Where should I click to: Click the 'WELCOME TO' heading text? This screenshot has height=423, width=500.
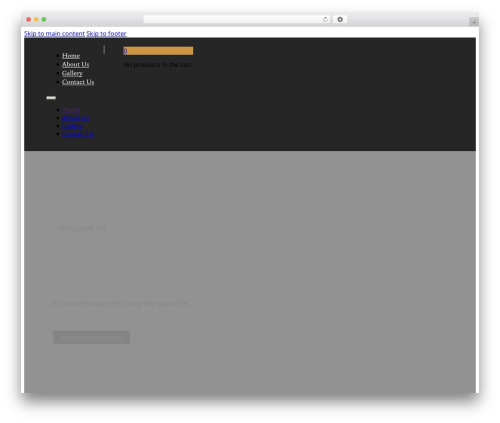tap(82, 229)
